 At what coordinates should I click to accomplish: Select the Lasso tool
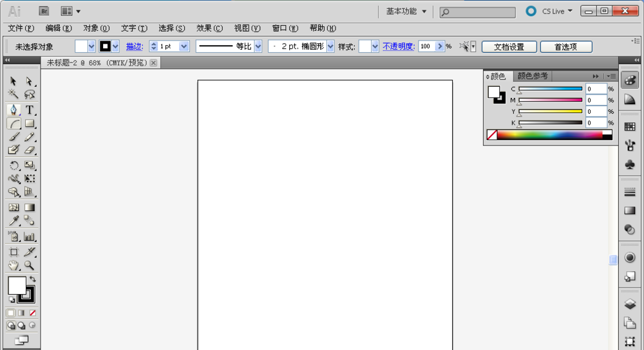[x=29, y=95]
